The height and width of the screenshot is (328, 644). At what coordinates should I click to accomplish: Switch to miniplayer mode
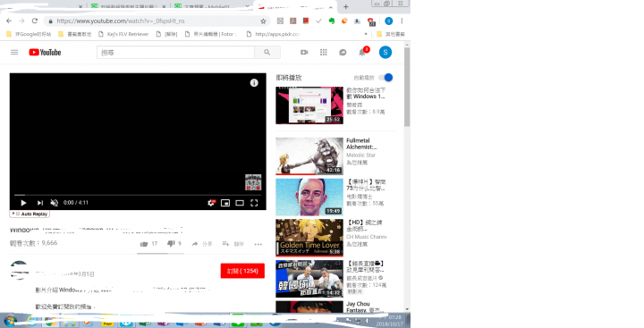coord(225,203)
